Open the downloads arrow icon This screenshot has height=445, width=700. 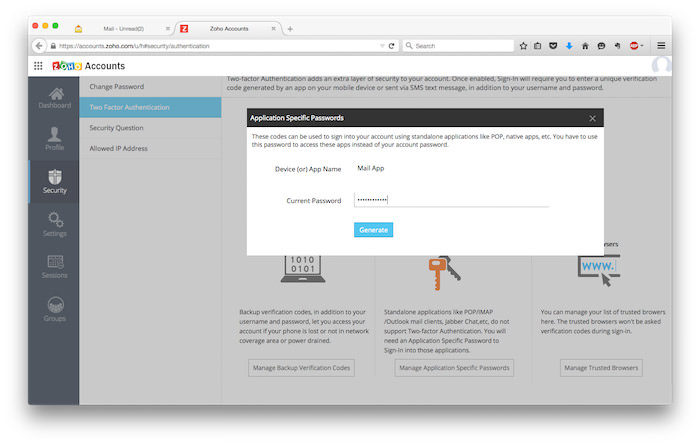[x=569, y=46]
